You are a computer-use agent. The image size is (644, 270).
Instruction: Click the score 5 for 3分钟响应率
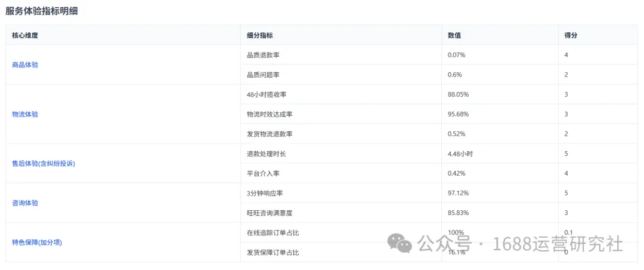(566, 193)
